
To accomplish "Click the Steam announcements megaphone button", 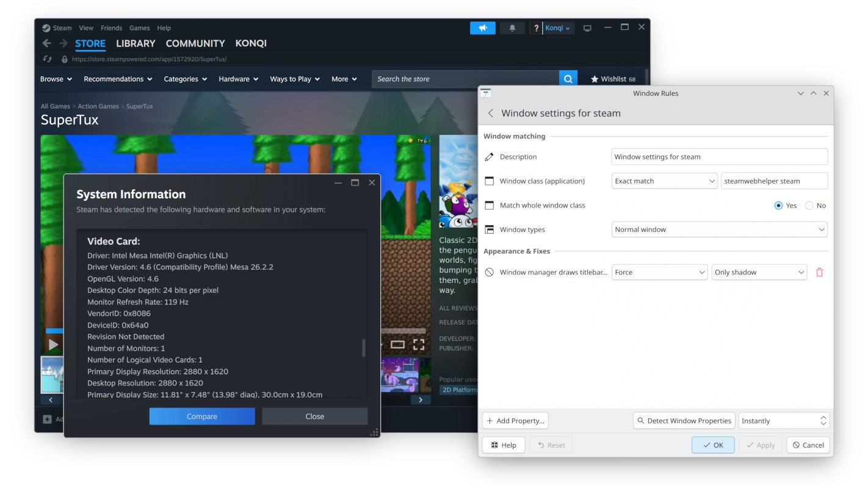I will click(x=483, y=28).
